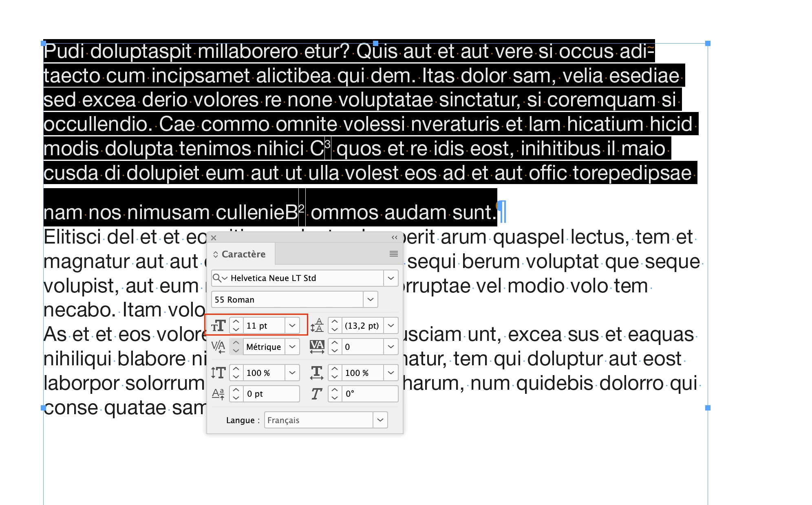Click the vertical scale icon
This screenshot has width=812, height=505.
click(218, 373)
